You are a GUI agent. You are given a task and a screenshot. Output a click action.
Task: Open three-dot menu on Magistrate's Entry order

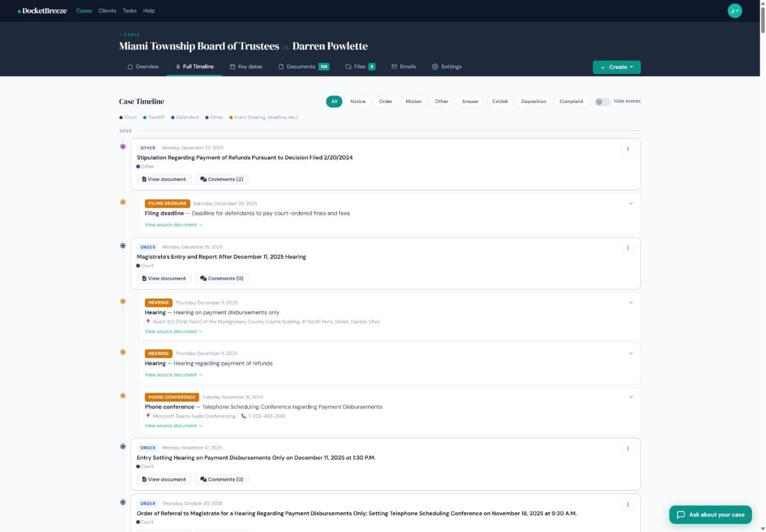(x=627, y=248)
